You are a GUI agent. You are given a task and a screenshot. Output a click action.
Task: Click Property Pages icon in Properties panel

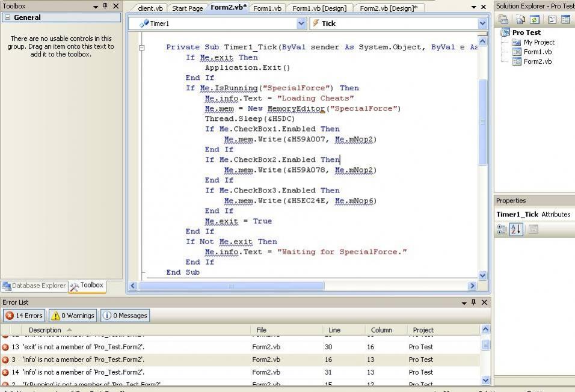[x=533, y=230]
